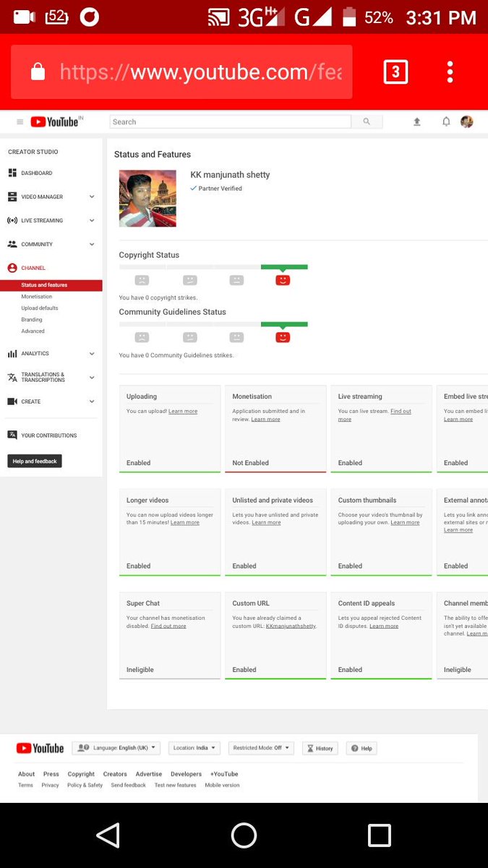Open the hamburger guide menu
The width and height of the screenshot is (488, 868).
20,122
